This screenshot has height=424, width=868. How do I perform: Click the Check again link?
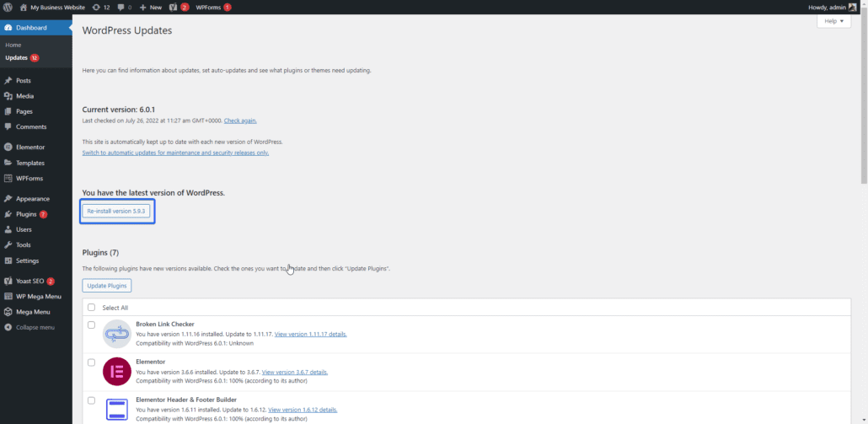pyautogui.click(x=240, y=121)
